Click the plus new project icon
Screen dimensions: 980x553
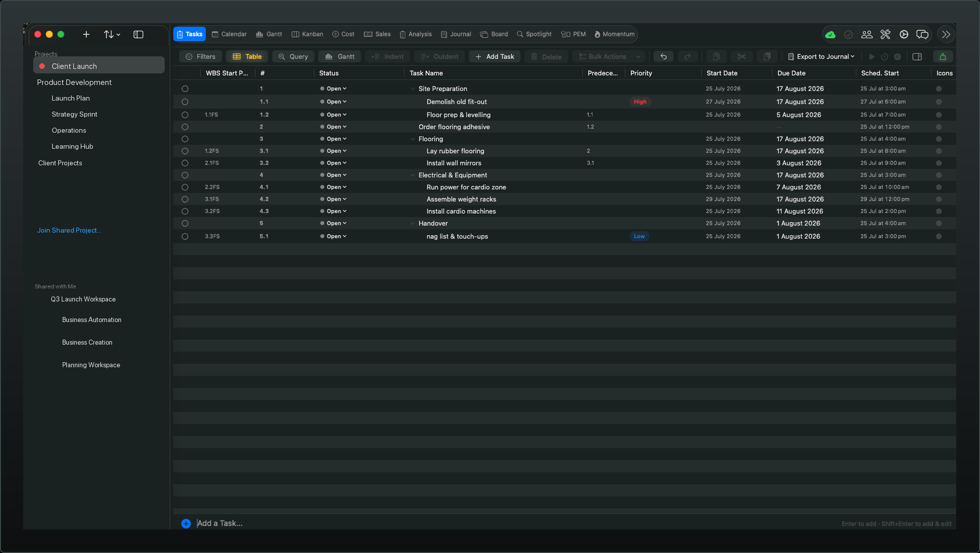[86, 35]
